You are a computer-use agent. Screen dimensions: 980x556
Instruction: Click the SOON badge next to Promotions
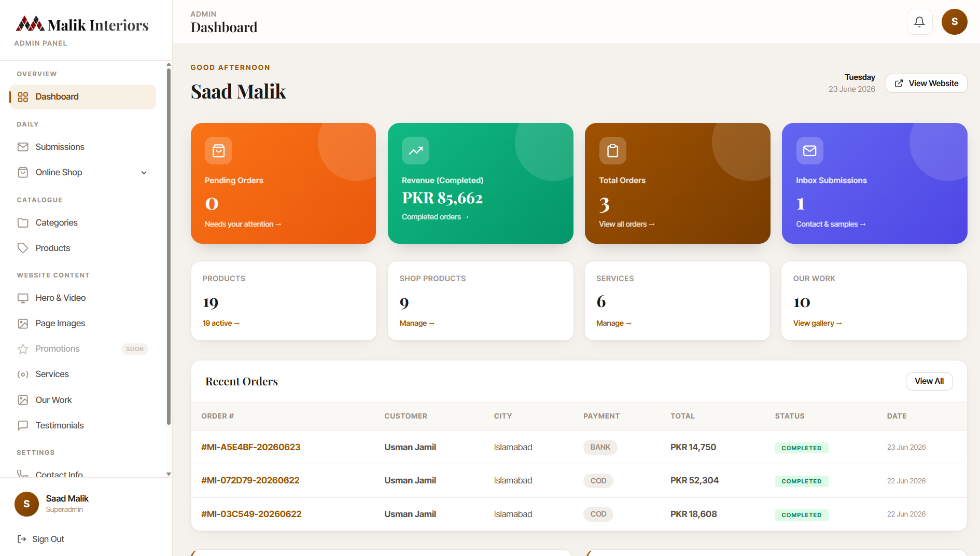pos(135,349)
